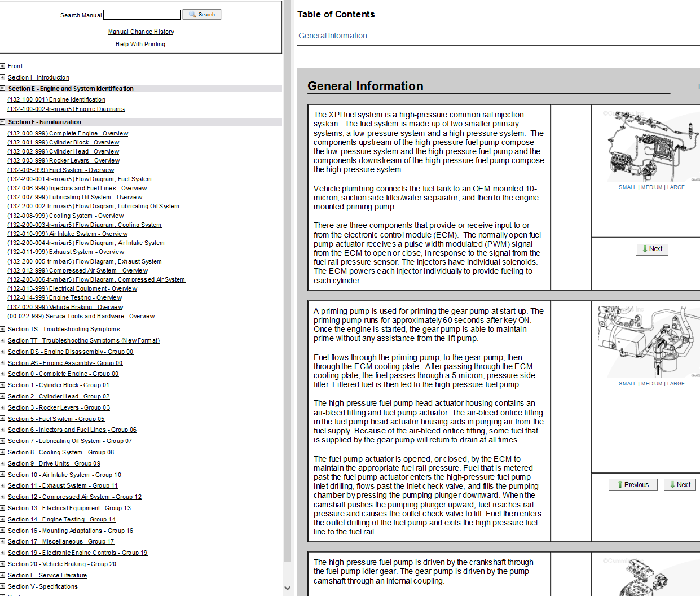
Task: Click Next button in first step
Action: click(x=652, y=249)
